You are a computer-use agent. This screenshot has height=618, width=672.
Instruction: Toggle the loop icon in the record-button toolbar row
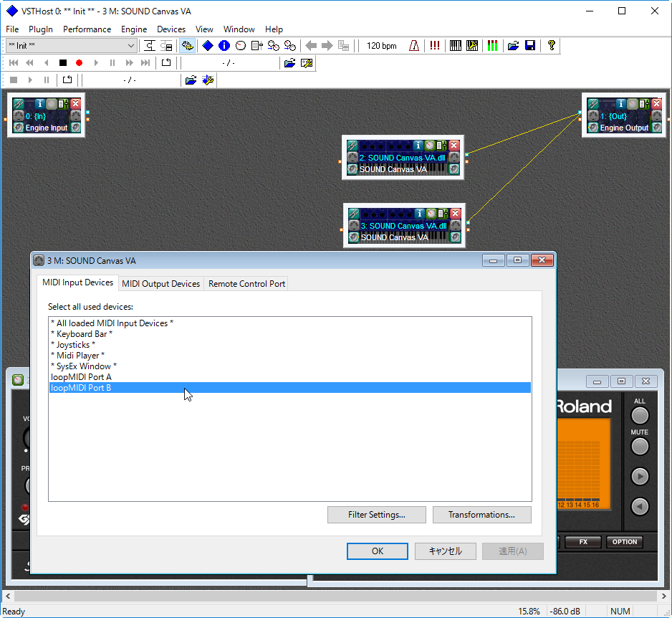point(166,62)
